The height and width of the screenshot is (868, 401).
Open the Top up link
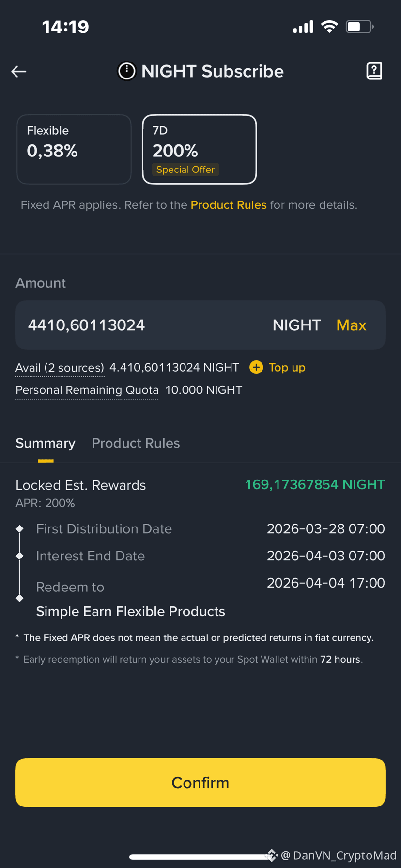point(287,367)
